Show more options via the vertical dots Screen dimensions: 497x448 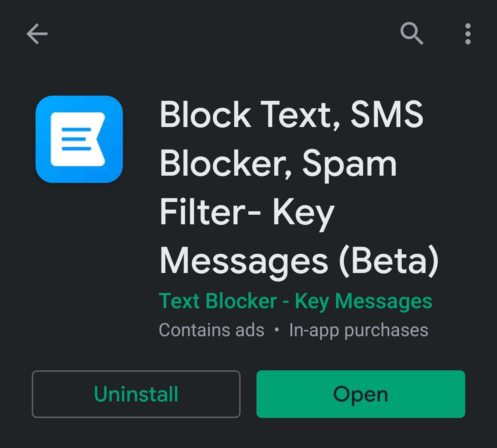(468, 34)
